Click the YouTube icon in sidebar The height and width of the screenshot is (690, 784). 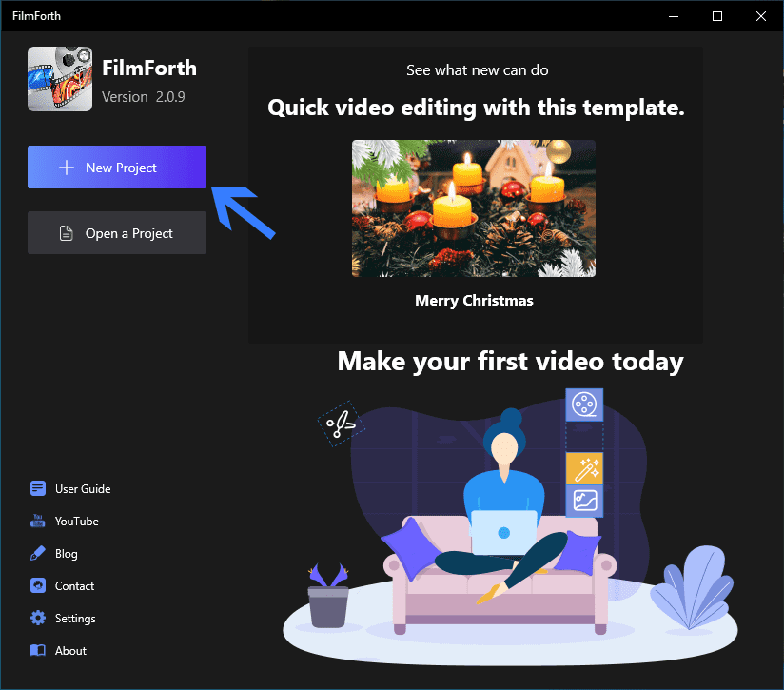tap(38, 521)
